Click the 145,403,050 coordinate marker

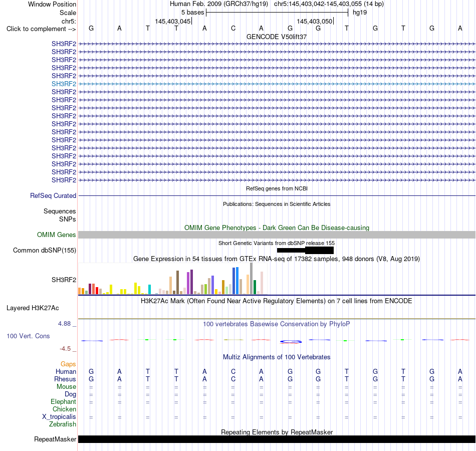click(315, 21)
